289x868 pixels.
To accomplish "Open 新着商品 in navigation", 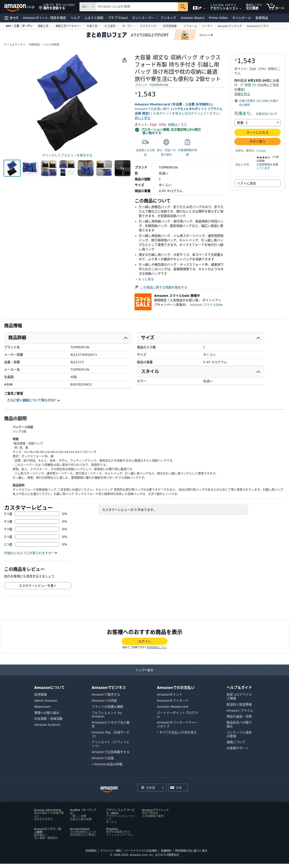I will [262, 18].
